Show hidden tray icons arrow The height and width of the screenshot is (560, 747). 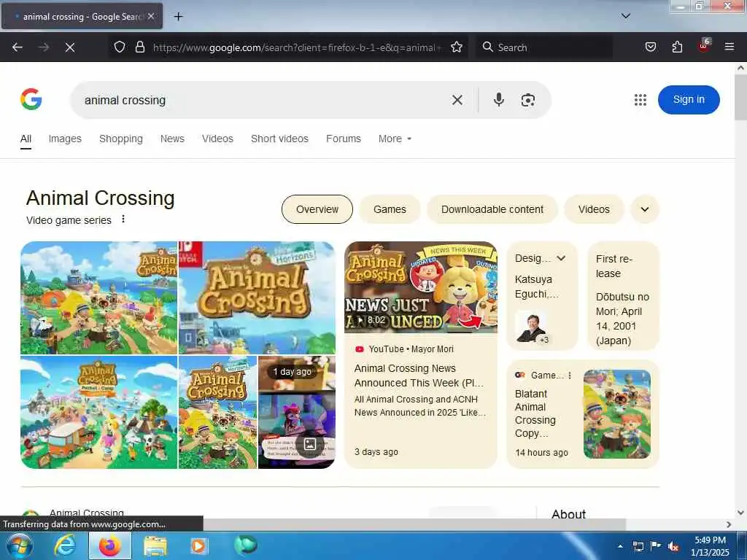coord(620,547)
